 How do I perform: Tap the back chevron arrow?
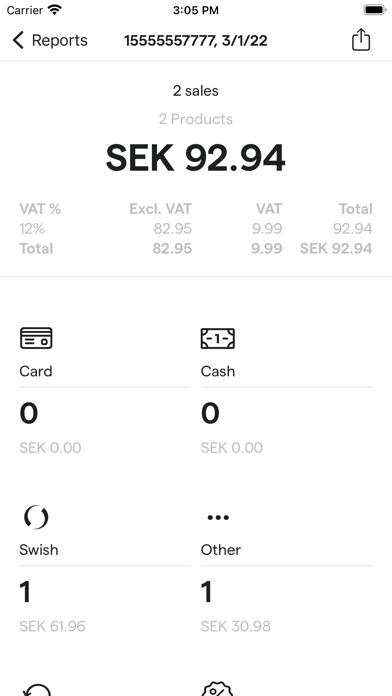pos(18,40)
